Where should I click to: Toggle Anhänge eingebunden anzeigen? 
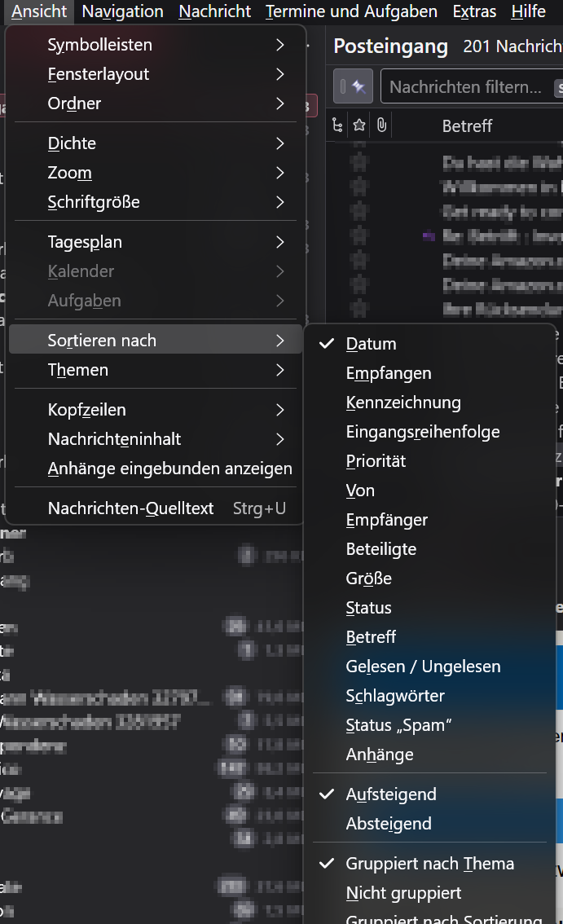pos(155,469)
